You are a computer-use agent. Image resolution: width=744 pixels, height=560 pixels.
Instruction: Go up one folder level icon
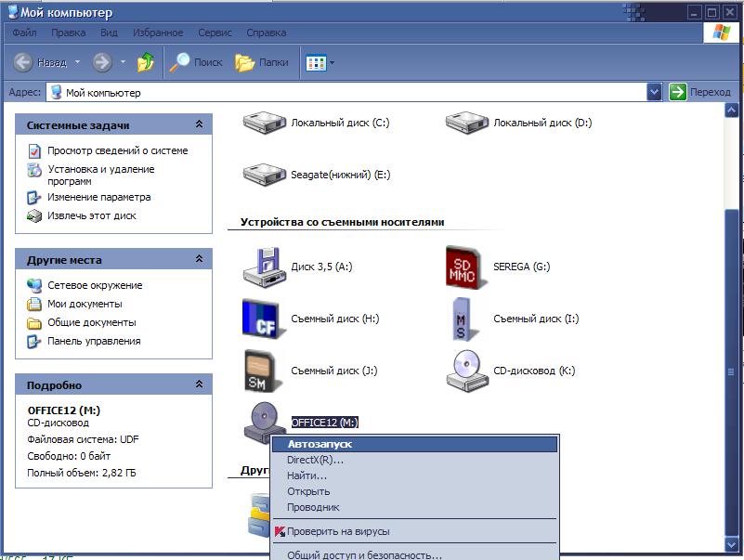146,62
